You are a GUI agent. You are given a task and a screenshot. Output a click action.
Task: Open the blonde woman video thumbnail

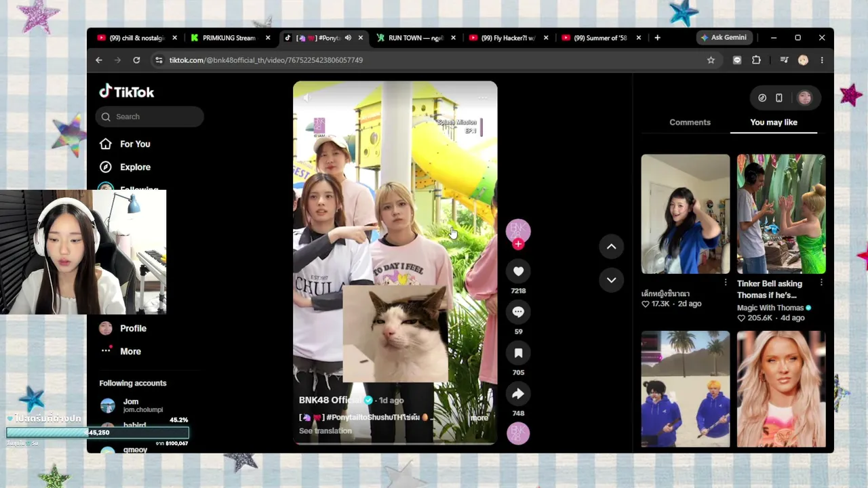pyautogui.click(x=781, y=389)
